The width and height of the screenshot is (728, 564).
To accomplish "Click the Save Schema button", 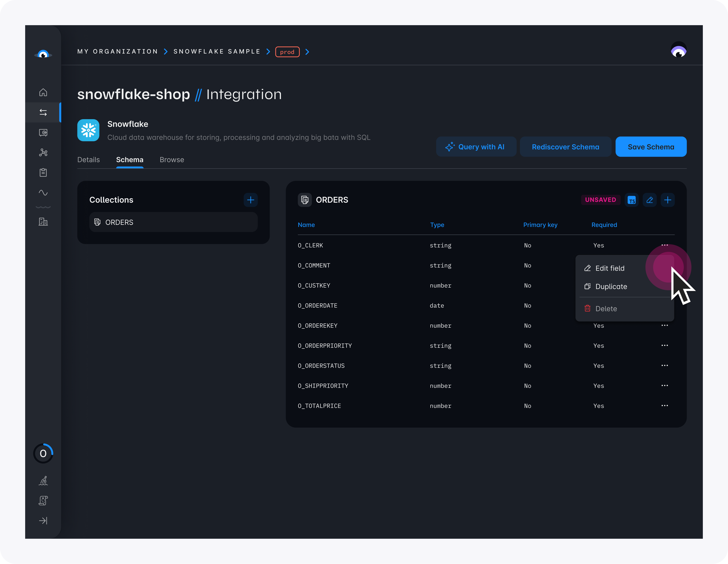I will pos(651,147).
